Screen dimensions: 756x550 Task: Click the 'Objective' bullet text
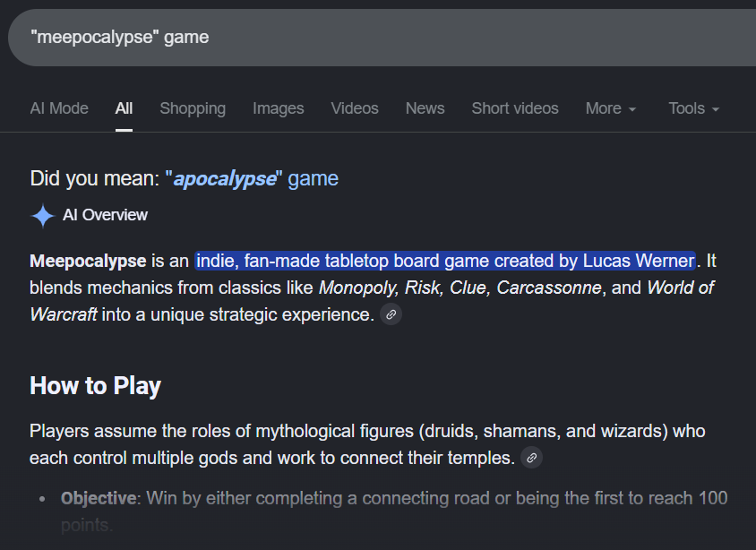coord(99,498)
